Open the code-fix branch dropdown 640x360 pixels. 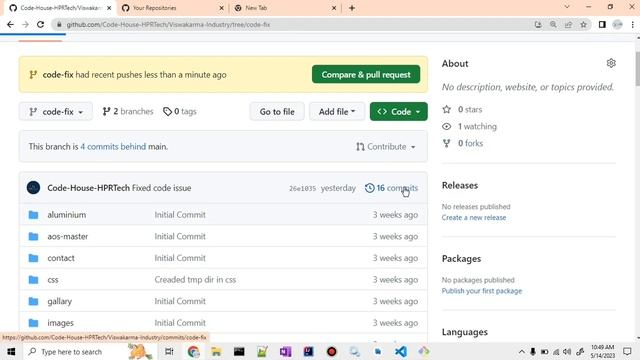tap(56, 111)
